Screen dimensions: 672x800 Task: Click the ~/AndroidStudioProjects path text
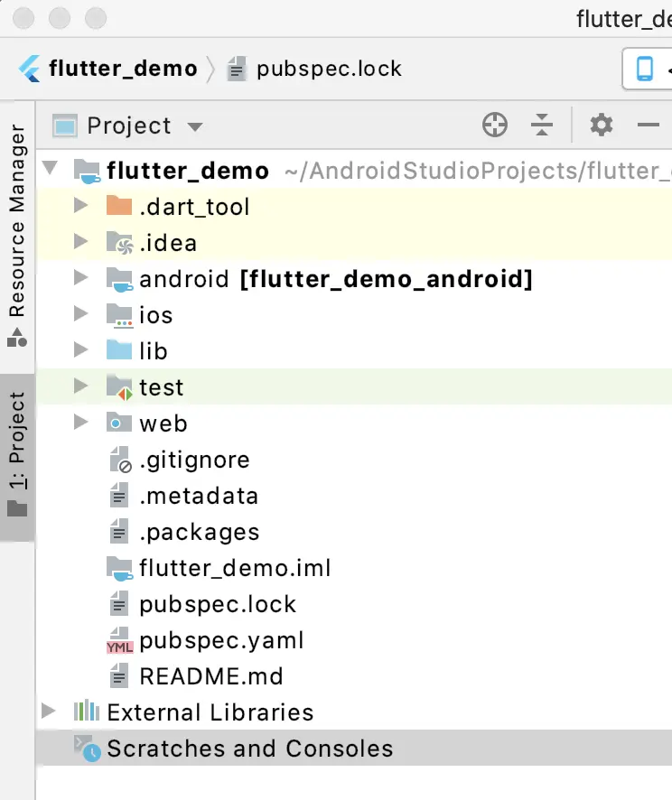tap(478, 171)
